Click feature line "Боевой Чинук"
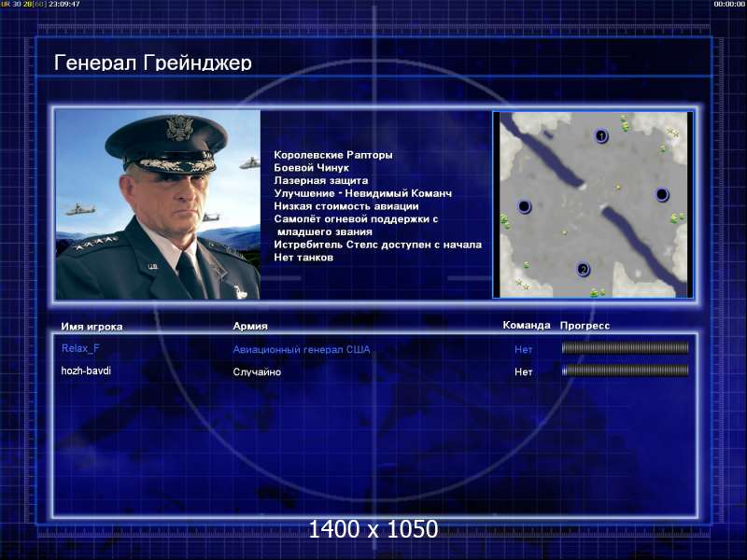The image size is (747, 560). click(x=311, y=168)
